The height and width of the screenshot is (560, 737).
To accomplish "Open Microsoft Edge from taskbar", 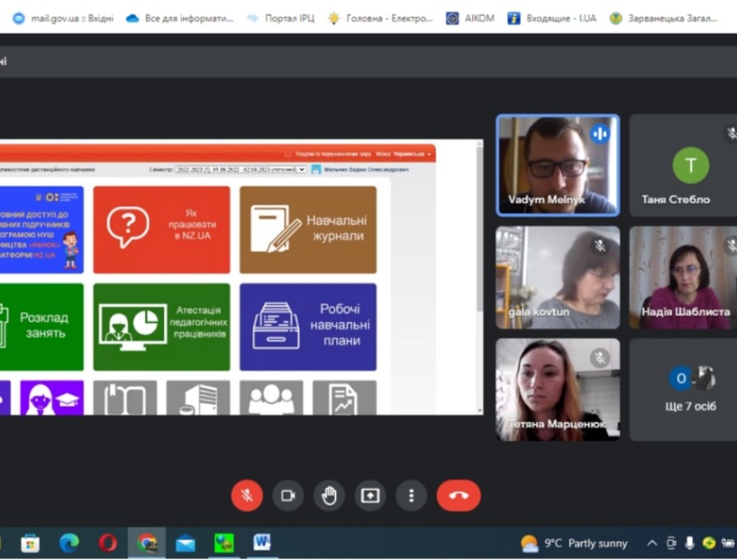I will 69,543.
